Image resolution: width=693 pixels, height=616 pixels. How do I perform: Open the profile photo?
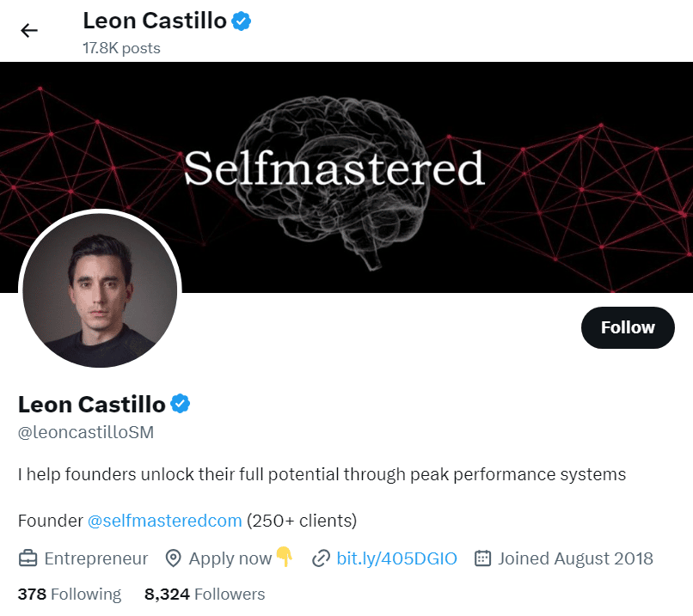pyautogui.click(x=100, y=290)
